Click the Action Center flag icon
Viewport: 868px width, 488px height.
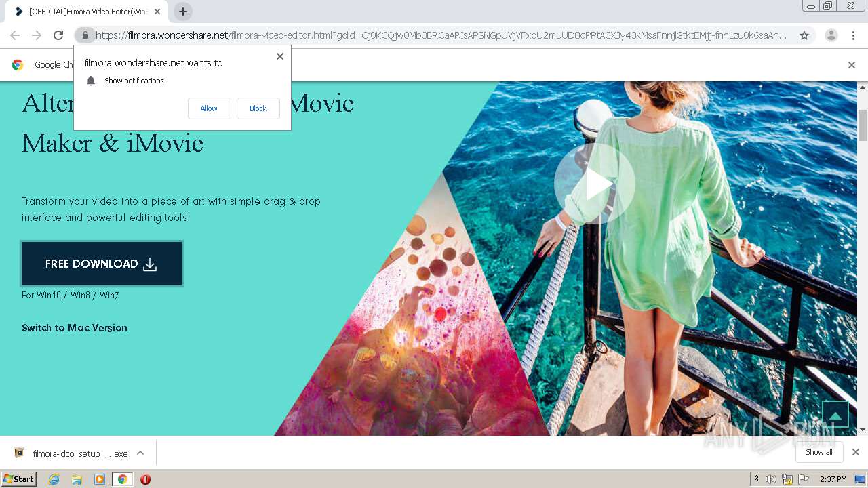pyautogui.click(x=803, y=479)
